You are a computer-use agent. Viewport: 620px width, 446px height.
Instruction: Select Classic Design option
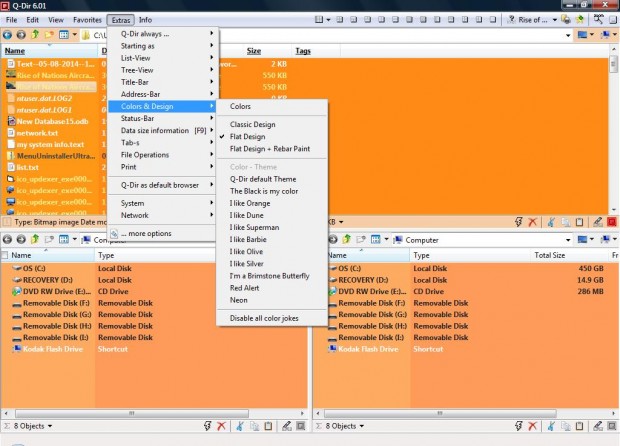coord(252,125)
